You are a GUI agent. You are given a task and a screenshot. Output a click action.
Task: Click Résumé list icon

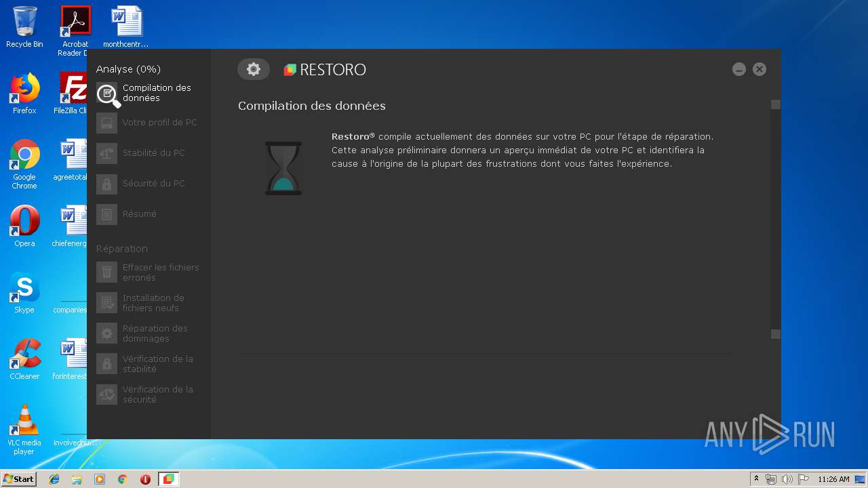(x=106, y=214)
